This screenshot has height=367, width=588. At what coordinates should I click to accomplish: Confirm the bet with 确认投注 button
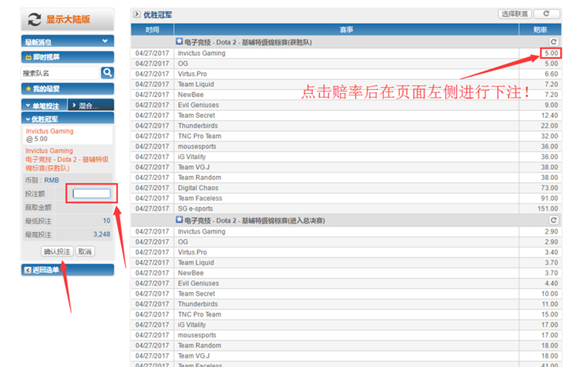(57, 251)
